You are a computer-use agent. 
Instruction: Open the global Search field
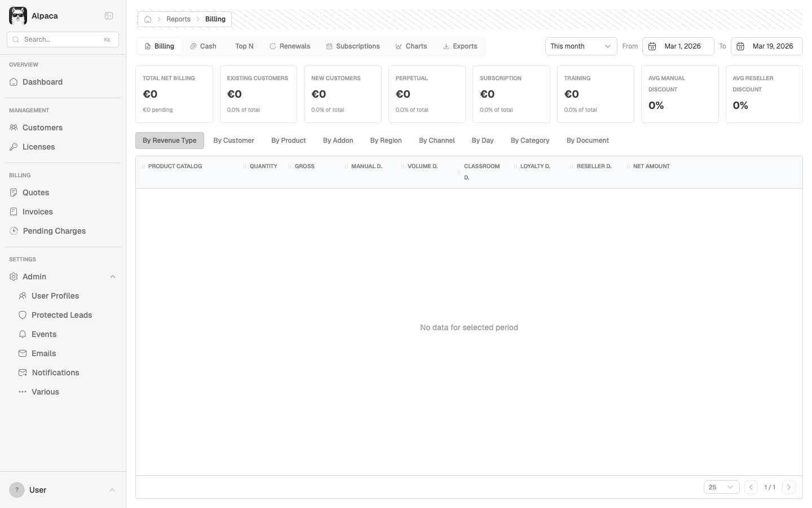click(62, 40)
